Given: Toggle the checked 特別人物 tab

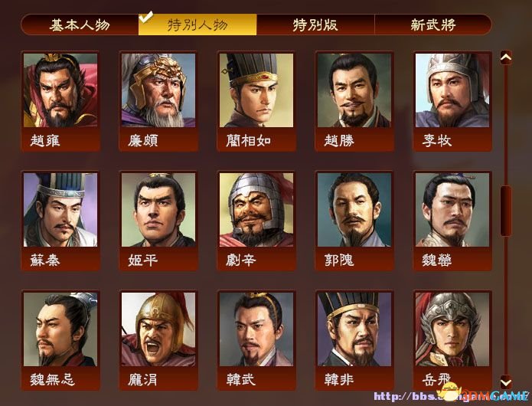Looking at the screenshot, I should click(x=197, y=25).
